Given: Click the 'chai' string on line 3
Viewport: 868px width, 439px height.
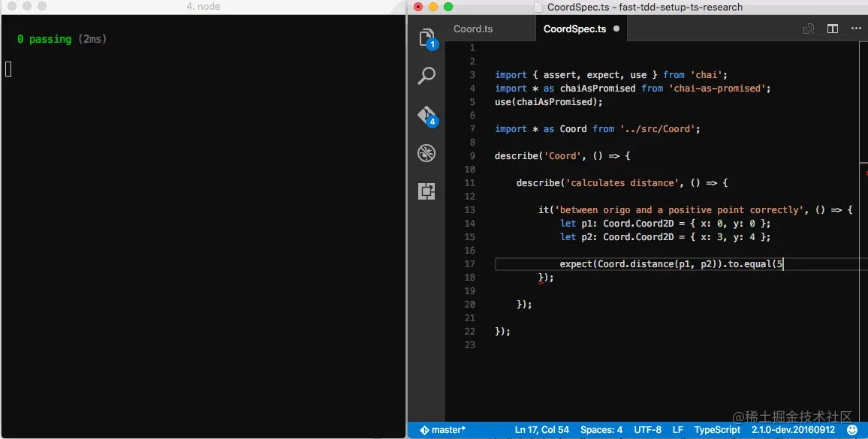Looking at the screenshot, I should point(707,75).
